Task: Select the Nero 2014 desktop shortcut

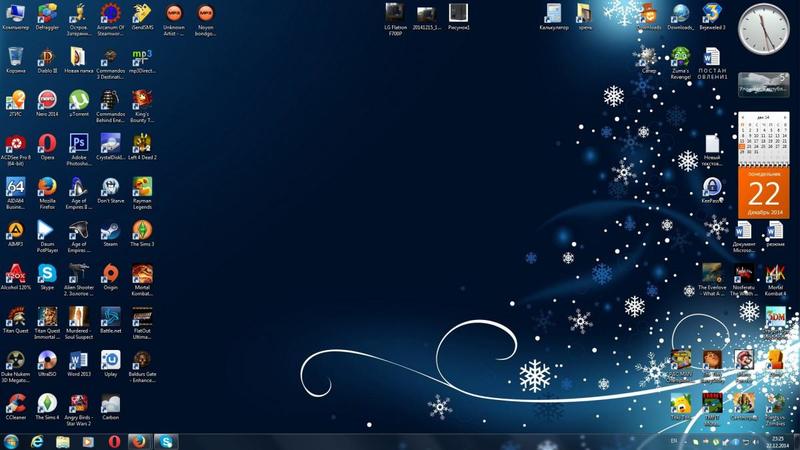Action: tap(46, 99)
